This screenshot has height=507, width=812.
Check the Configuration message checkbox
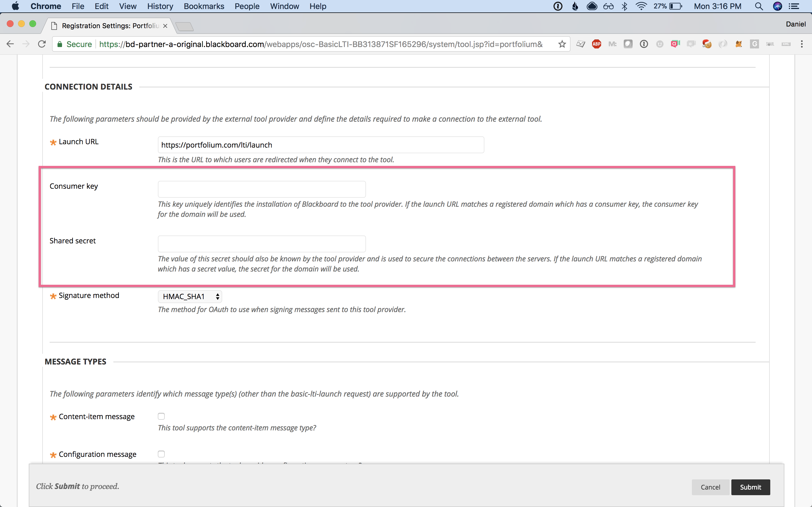tap(161, 454)
